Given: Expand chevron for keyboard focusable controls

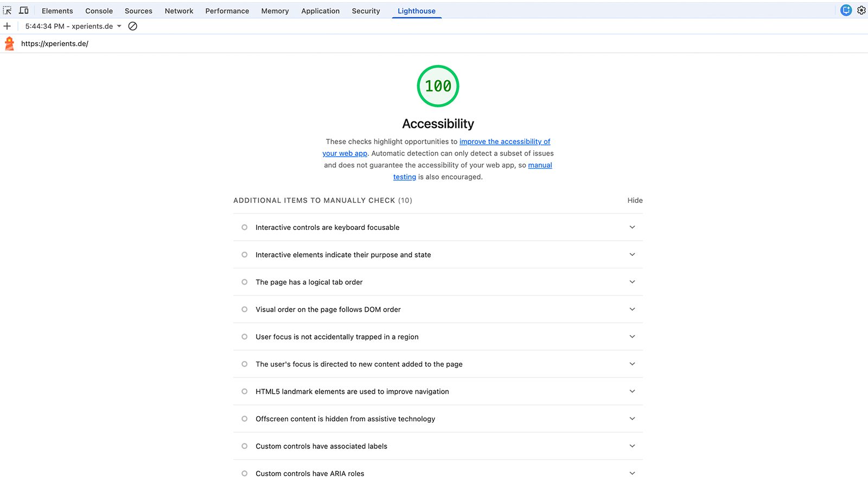Looking at the screenshot, I should tap(632, 227).
